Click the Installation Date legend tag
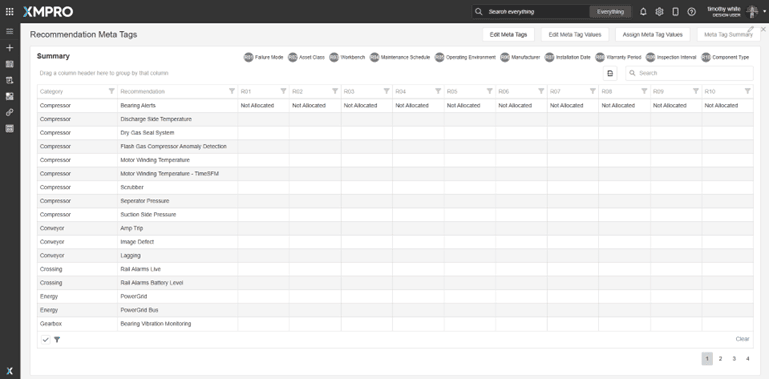 [568, 57]
